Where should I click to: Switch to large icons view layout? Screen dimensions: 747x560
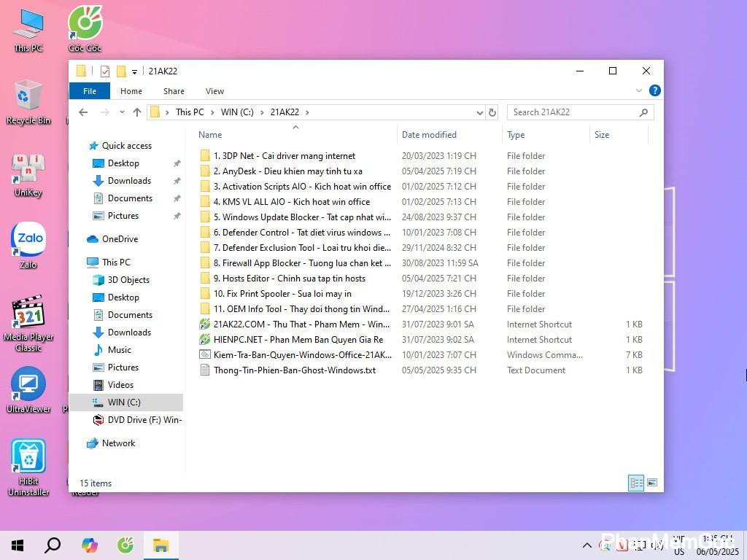pyautogui.click(x=652, y=483)
